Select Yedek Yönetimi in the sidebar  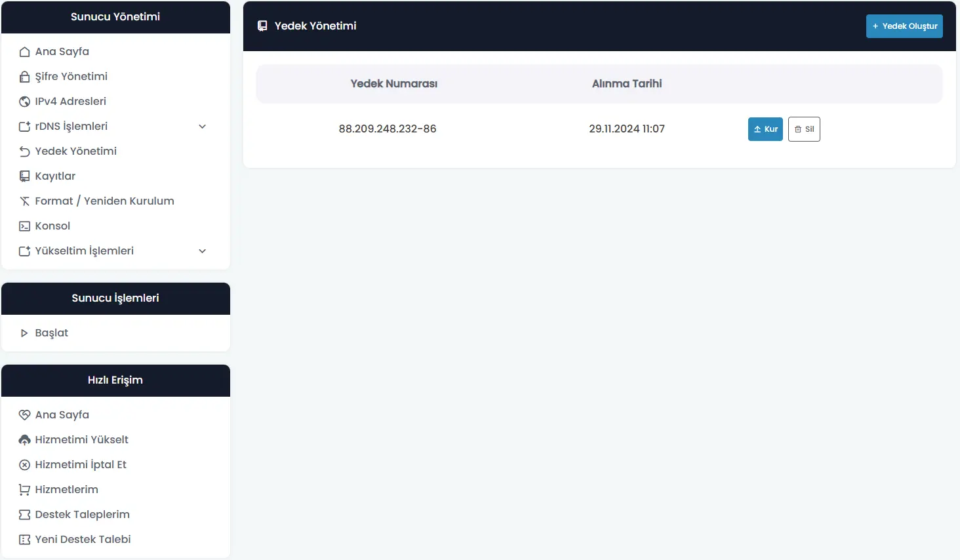click(x=76, y=151)
